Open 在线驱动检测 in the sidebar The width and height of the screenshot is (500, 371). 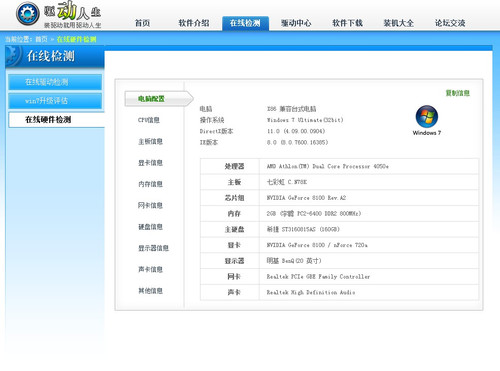55,82
